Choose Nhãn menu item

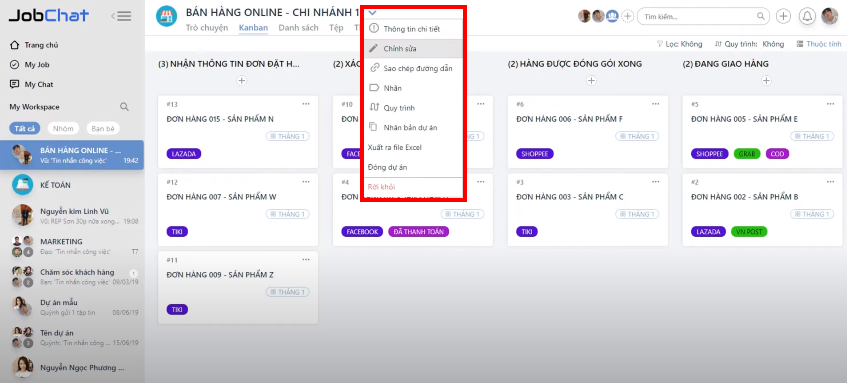(413, 88)
